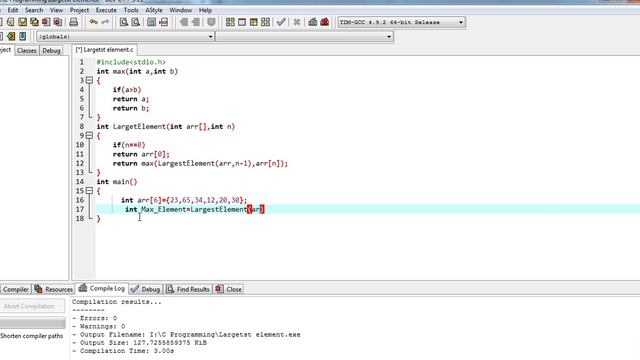The height and width of the screenshot is (360, 640).
Task: Switch to the Classes sidebar tab
Action: [x=27, y=50]
